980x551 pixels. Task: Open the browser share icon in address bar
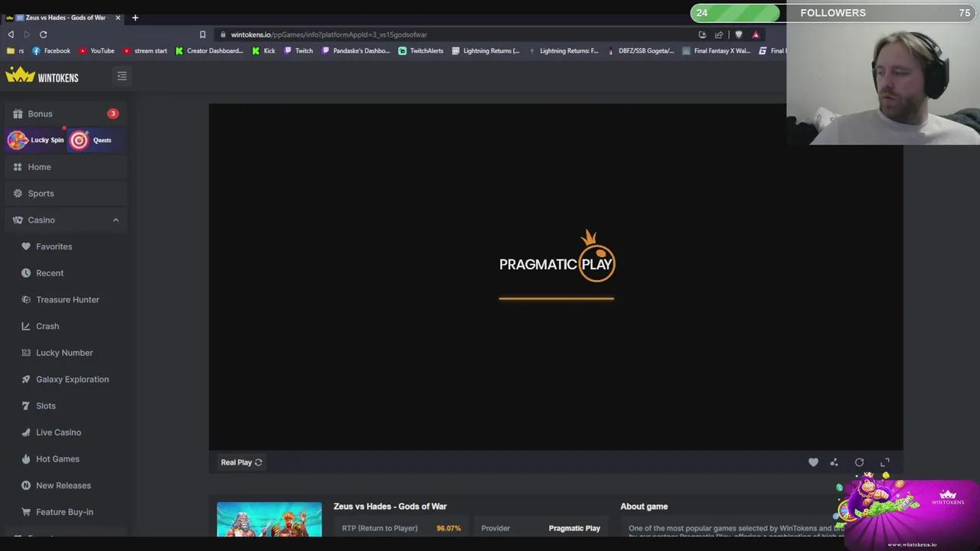[x=719, y=34]
